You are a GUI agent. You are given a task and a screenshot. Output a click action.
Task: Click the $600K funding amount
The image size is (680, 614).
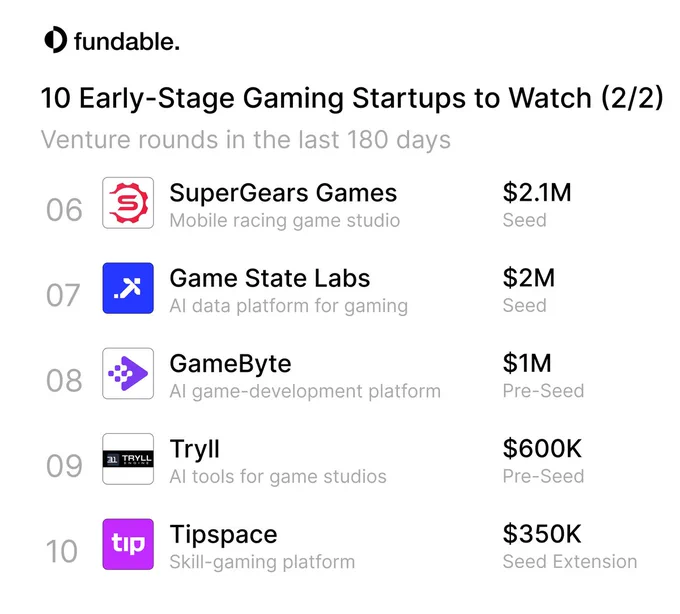(542, 449)
